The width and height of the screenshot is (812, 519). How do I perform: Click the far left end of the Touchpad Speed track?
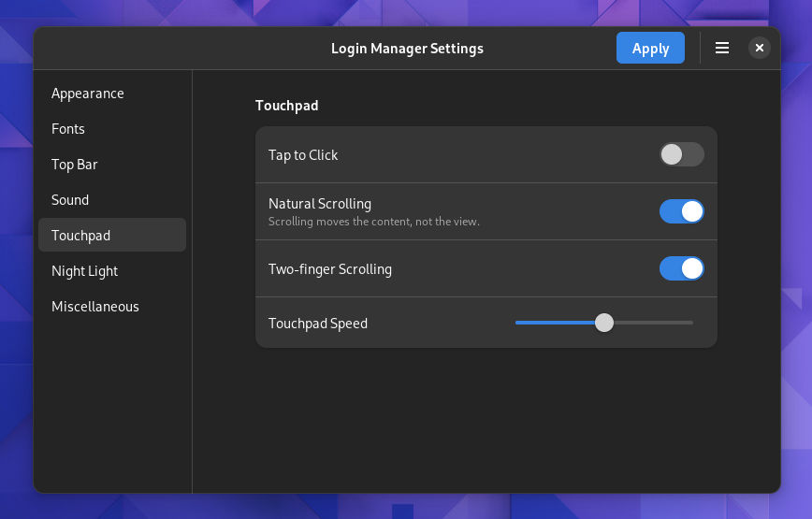click(x=518, y=323)
